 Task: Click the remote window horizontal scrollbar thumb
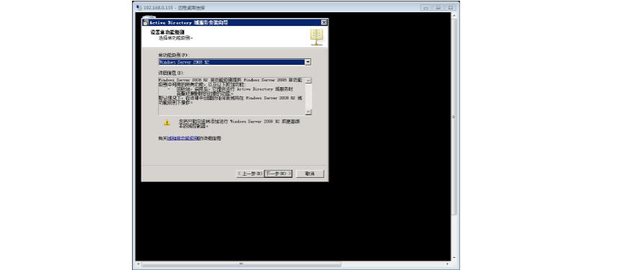tap(241, 264)
